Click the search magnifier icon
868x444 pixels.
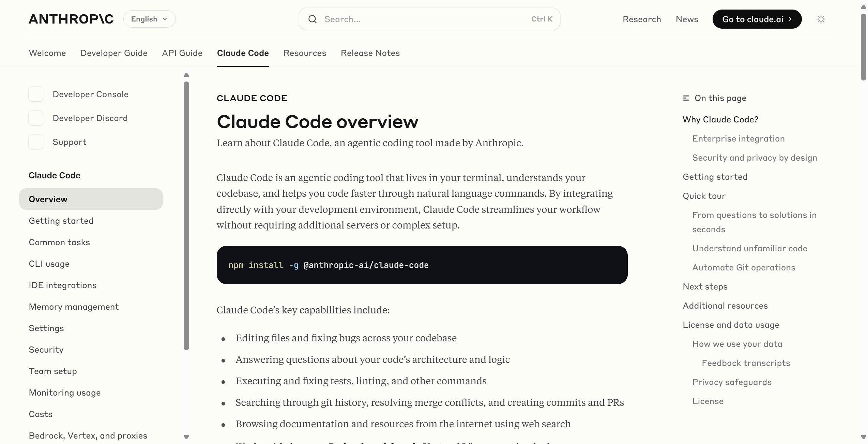click(312, 19)
